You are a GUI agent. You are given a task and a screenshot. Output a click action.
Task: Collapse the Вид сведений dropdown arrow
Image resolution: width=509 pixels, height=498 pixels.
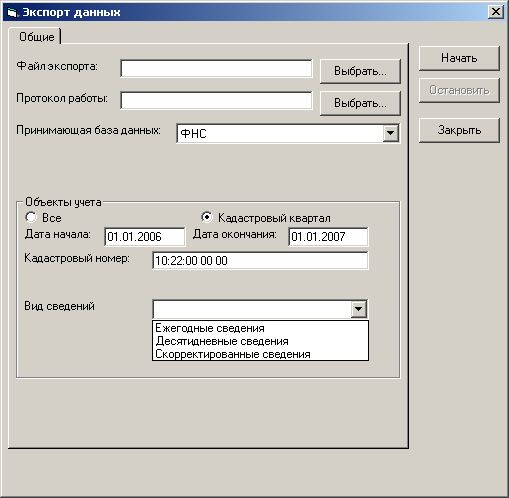coord(358,309)
